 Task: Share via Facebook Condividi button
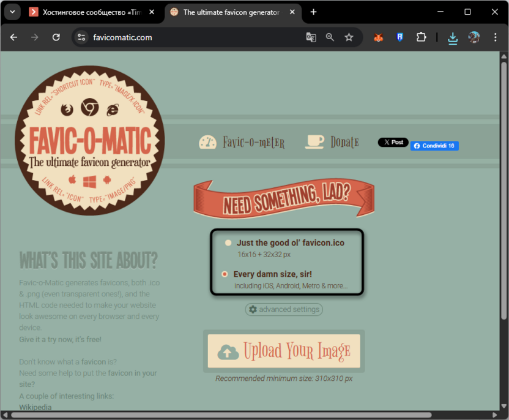[434, 146]
